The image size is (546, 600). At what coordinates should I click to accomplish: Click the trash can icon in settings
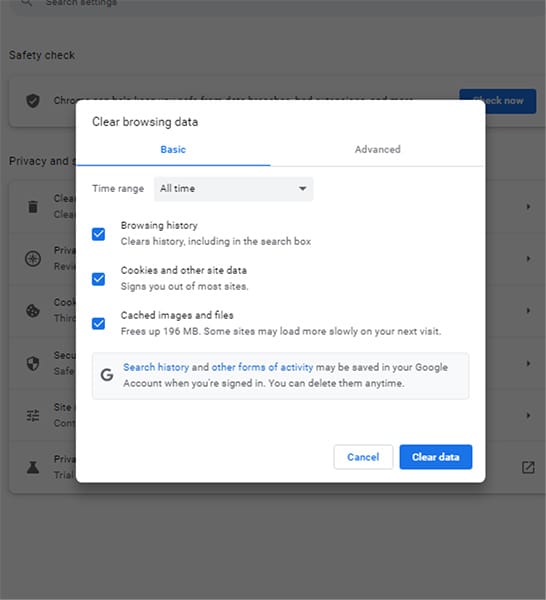pyautogui.click(x=33, y=207)
